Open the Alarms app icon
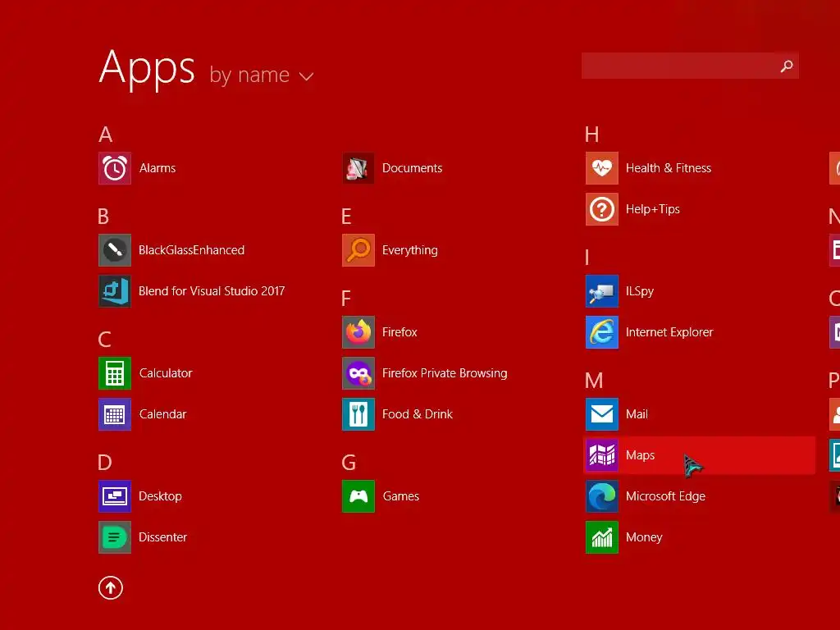This screenshot has height=630, width=840. point(115,168)
